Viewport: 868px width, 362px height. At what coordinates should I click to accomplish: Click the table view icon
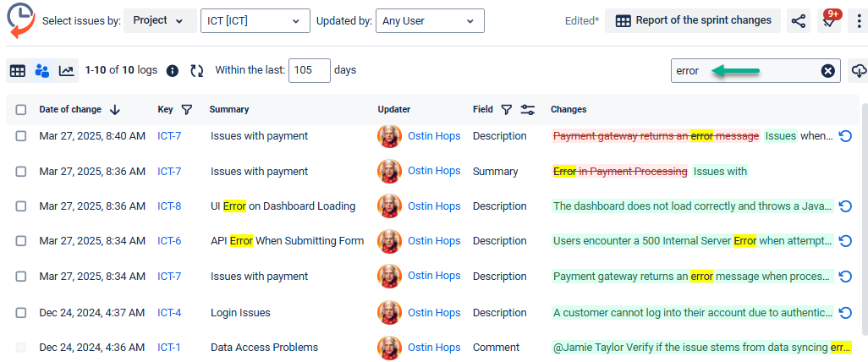17,71
